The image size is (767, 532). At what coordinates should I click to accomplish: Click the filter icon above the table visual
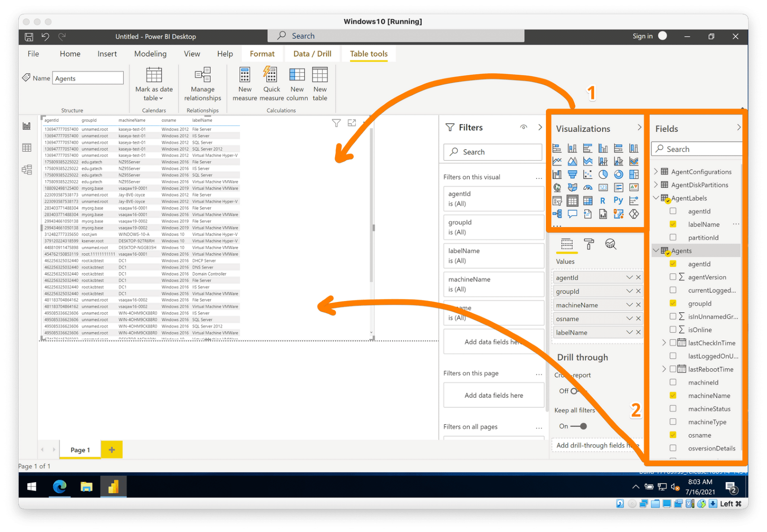[x=337, y=123]
